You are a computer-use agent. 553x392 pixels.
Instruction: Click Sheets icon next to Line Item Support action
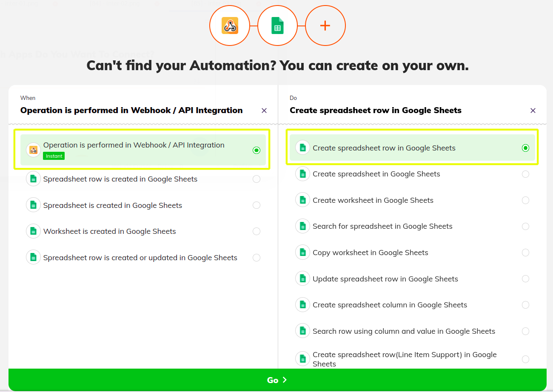pos(303,359)
